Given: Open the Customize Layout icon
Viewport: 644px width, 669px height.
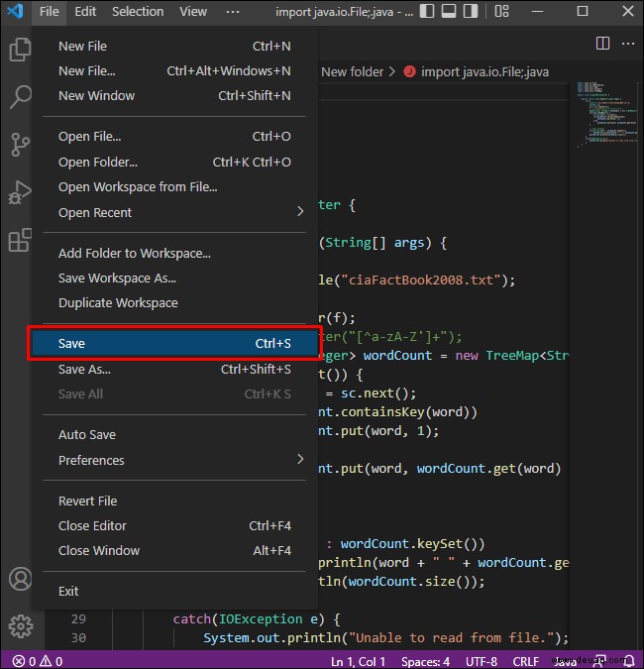Looking at the screenshot, I should tap(501, 11).
